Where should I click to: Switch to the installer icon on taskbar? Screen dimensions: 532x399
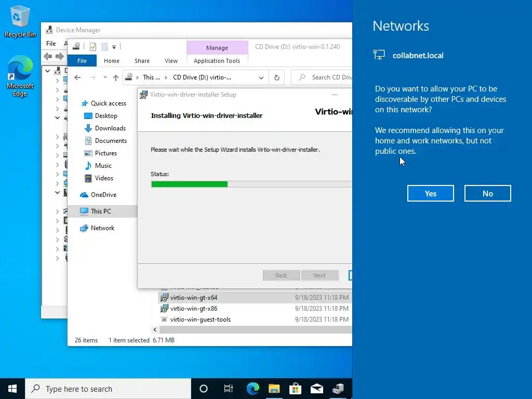(338, 389)
